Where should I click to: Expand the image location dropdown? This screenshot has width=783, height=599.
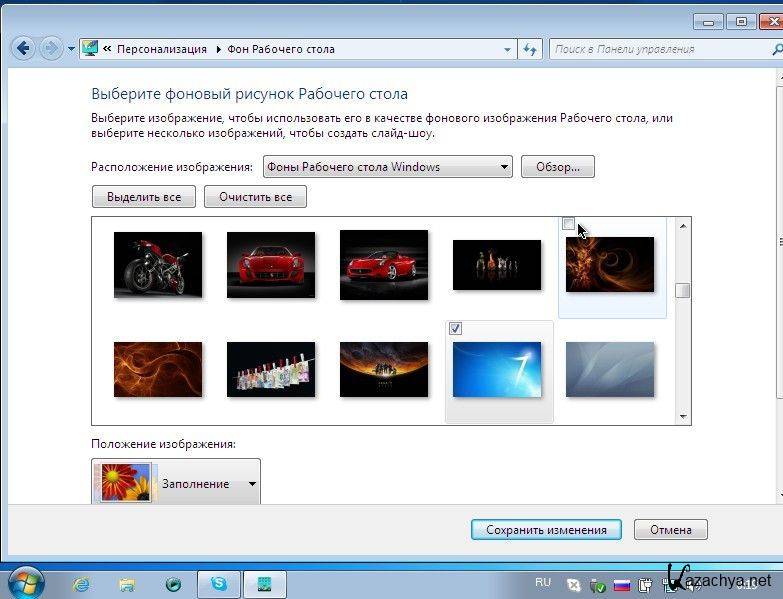point(504,167)
